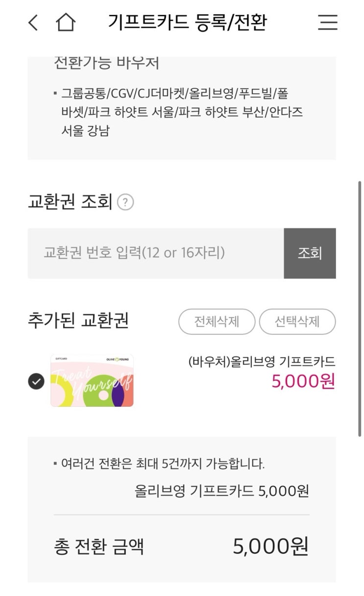The width and height of the screenshot is (364, 596).
Task: Click the 전체삭제 button
Action: tap(217, 322)
